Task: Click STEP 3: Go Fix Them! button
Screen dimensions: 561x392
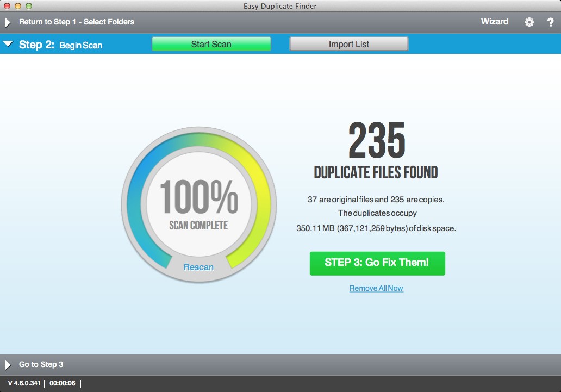Action: [377, 264]
